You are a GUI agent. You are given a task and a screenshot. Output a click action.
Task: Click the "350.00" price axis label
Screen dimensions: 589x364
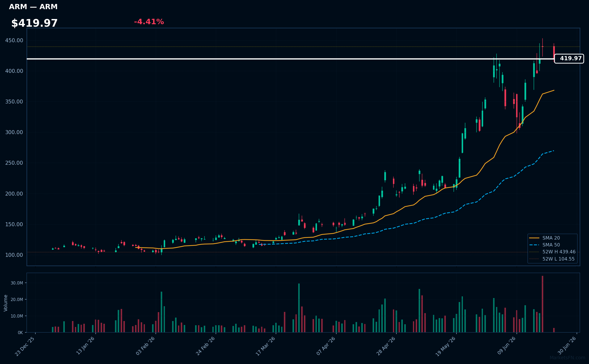pyautogui.click(x=14, y=101)
